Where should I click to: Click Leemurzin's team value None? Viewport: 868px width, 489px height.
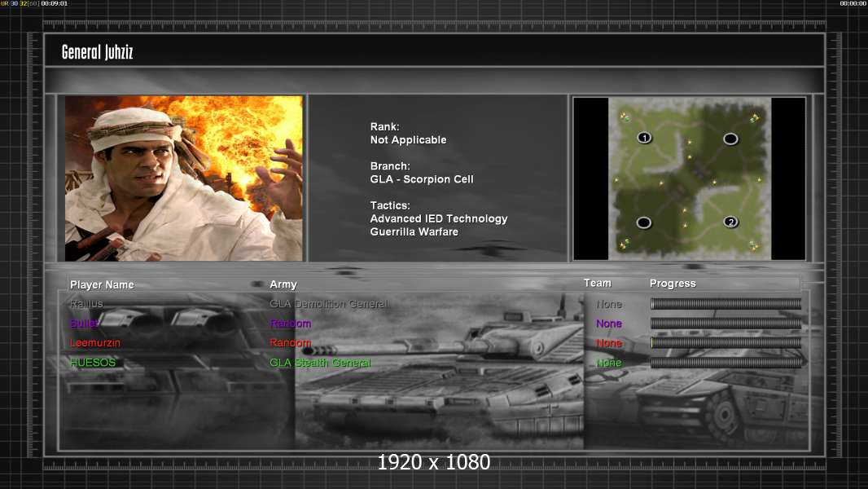tap(609, 343)
